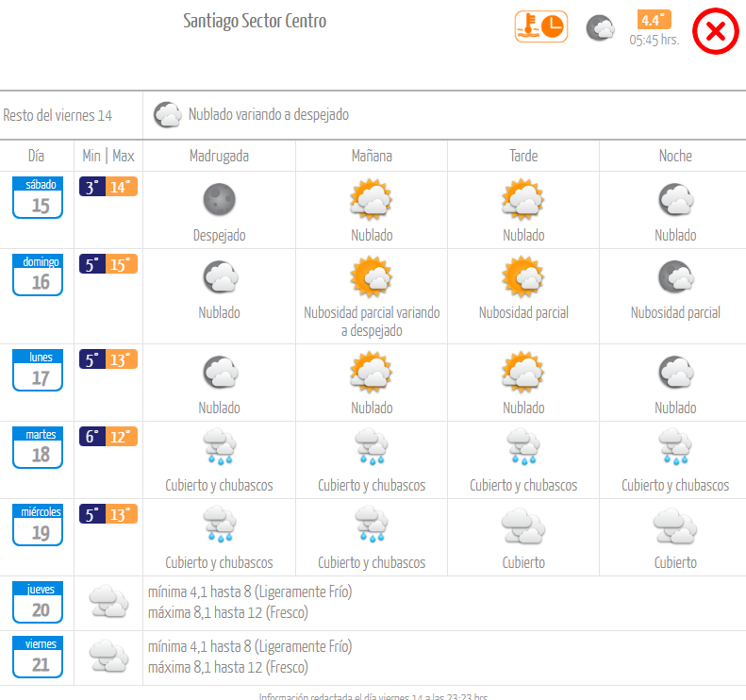This screenshot has width=746, height=700.
Task: Click lunes madrugada Nublado icon
Action: click(x=221, y=372)
